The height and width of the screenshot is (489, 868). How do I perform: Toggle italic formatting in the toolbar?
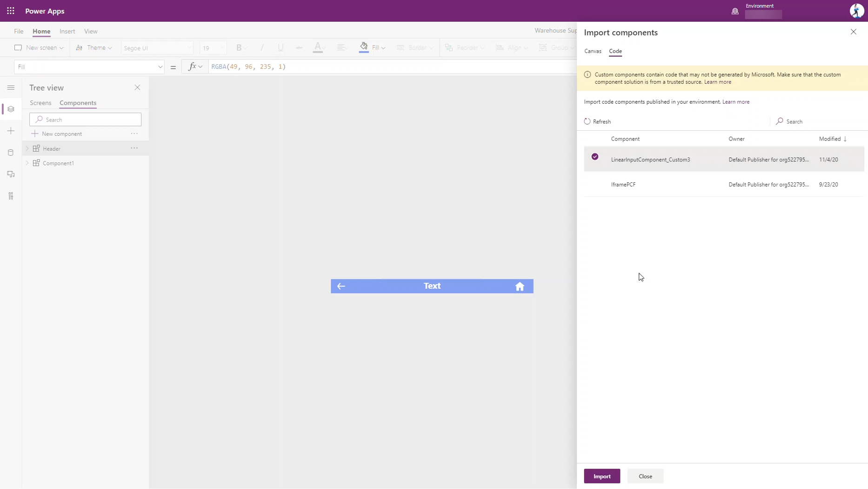(262, 47)
